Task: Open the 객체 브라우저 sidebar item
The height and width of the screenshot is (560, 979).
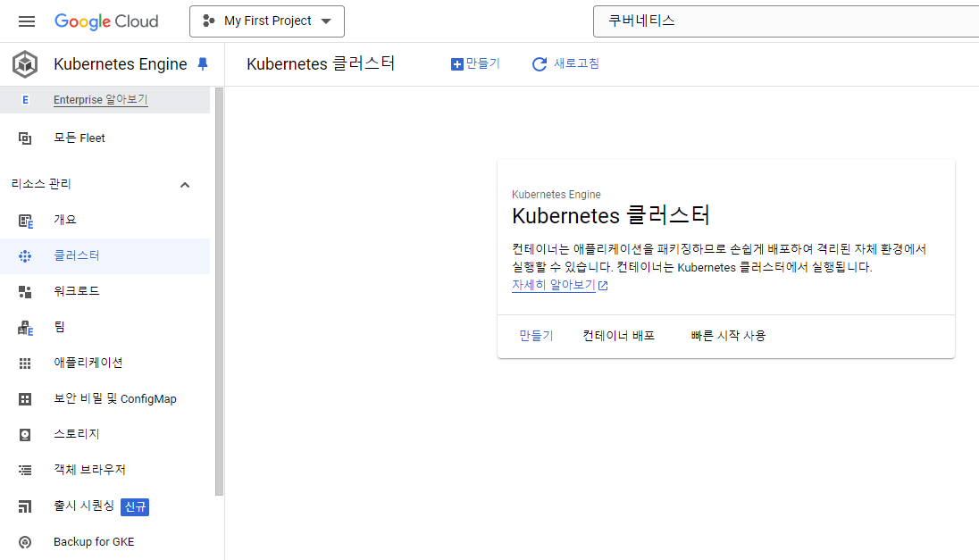Action: (90, 470)
